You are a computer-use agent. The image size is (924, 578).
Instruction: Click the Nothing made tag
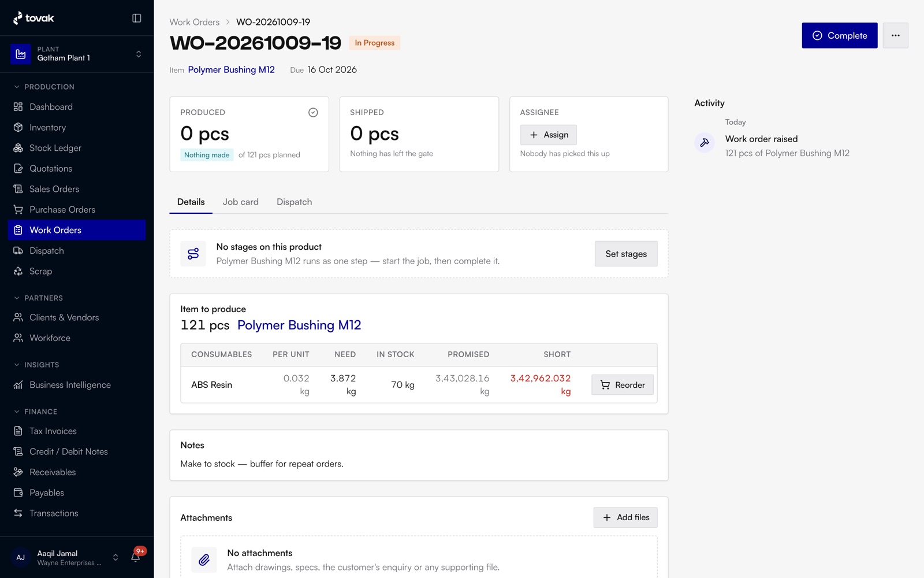click(207, 155)
